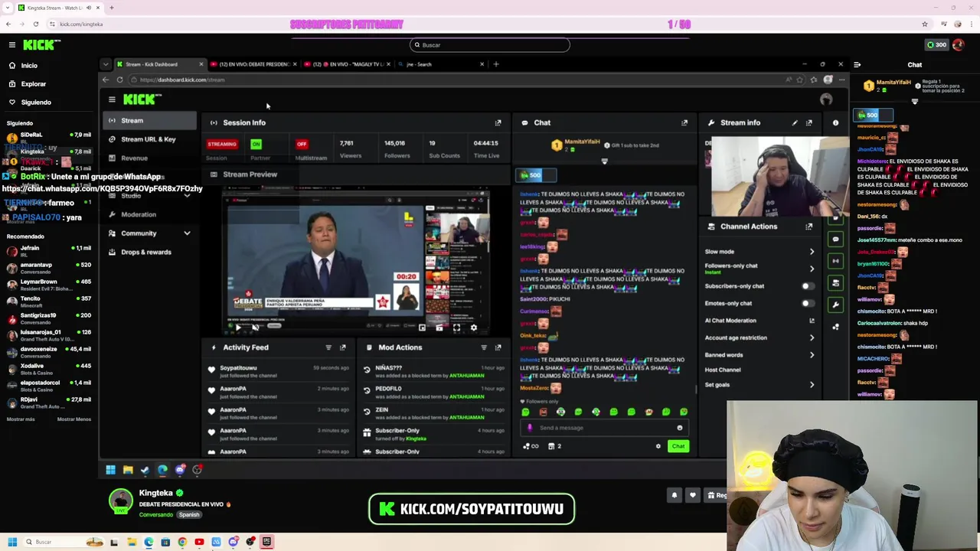
Task: Click notification bell under Kingteka stream
Action: click(675, 495)
